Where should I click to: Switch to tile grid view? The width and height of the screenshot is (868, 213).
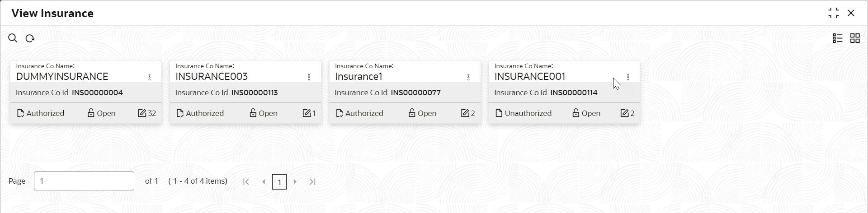(x=854, y=38)
